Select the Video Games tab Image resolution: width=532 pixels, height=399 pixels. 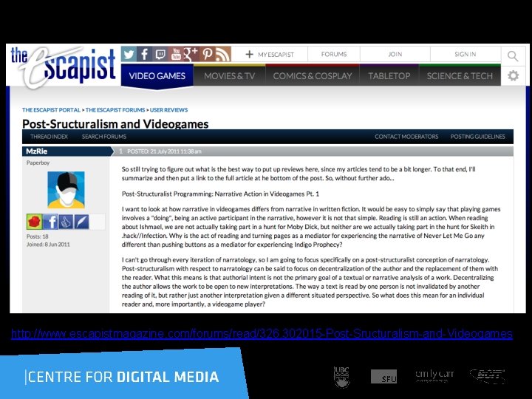point(157,76)
